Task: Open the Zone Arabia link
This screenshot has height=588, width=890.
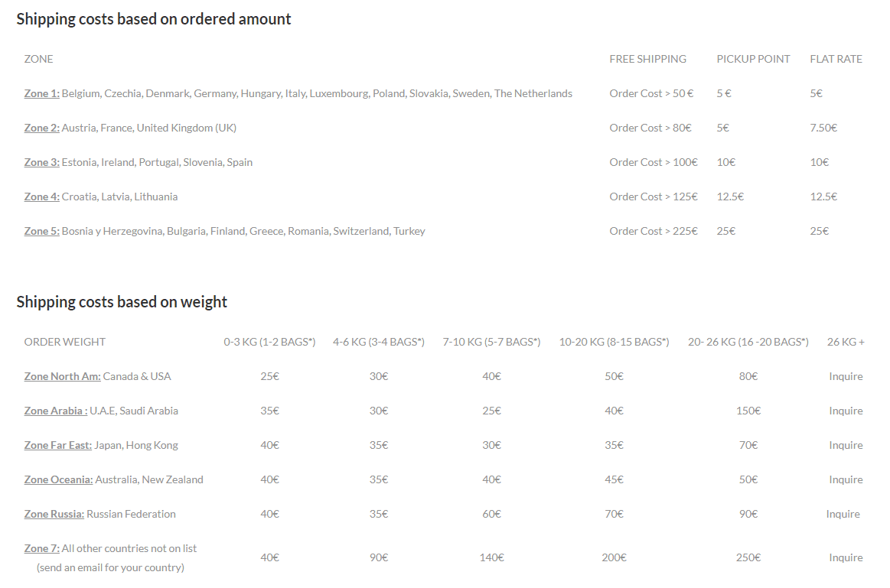Action: (x=56, y=411)
